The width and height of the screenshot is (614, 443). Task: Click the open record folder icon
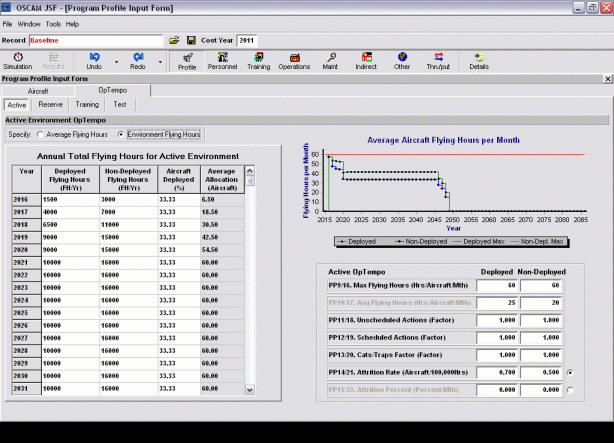tap(174, 40)
